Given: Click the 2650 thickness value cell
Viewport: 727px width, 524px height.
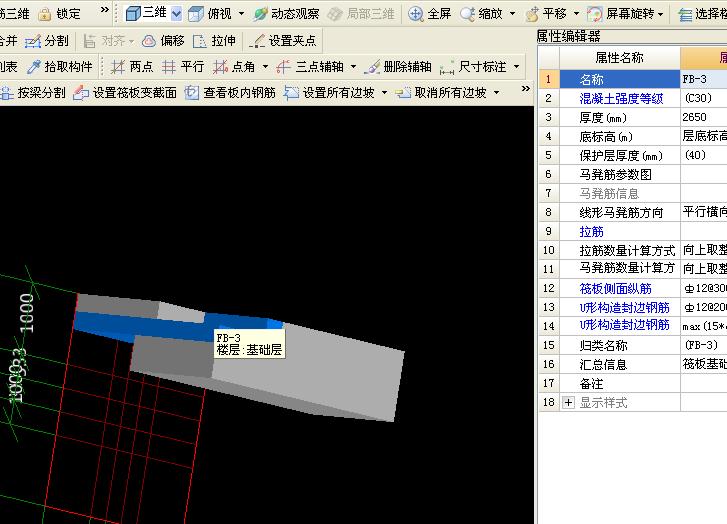Looking at the screenshot, I should pyautogui.click(x=703, y=117).
